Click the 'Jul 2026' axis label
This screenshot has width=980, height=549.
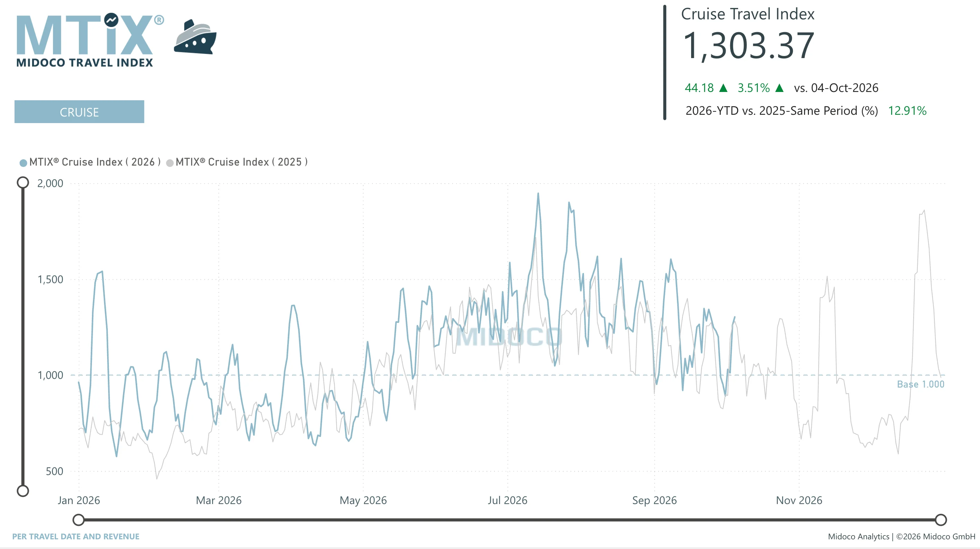pyautogui.click(x=508, y=501)
